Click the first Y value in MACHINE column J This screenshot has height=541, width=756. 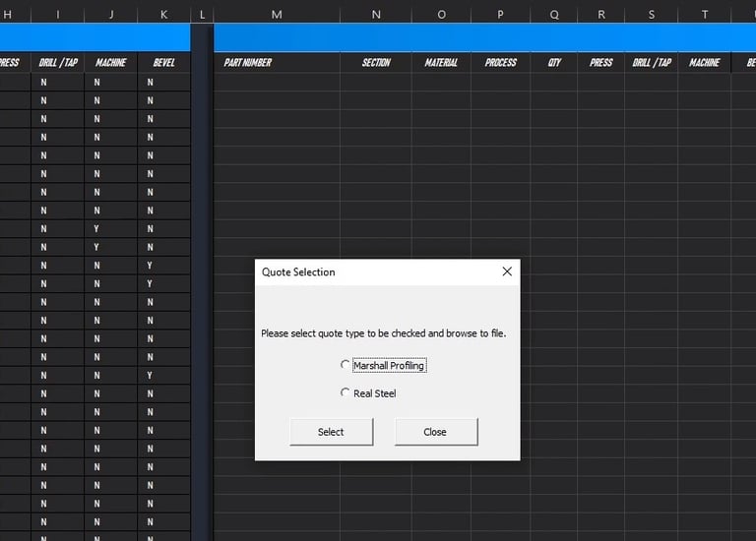point(96,229)
